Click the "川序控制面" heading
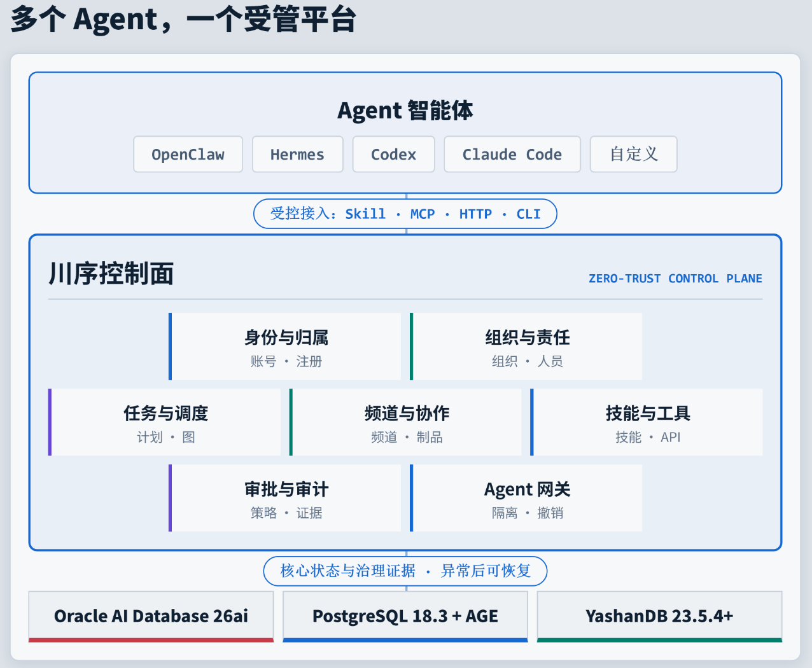The image size is (812, 668). pos(111,274)
